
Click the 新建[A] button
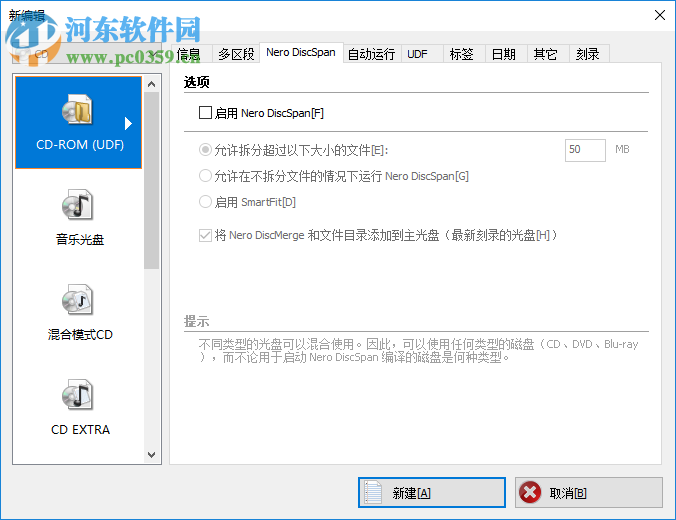tap(432, 492)
